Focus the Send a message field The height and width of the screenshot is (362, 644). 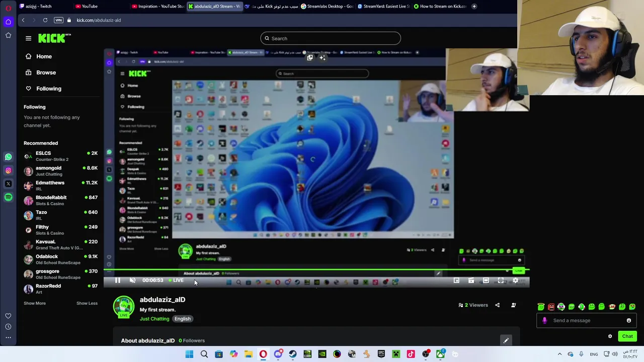click(x=586, y=320)
